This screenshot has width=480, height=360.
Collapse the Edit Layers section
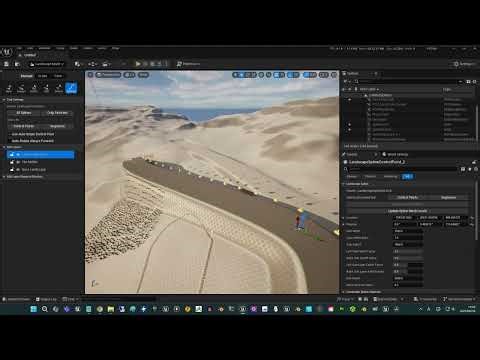[4, 147]
